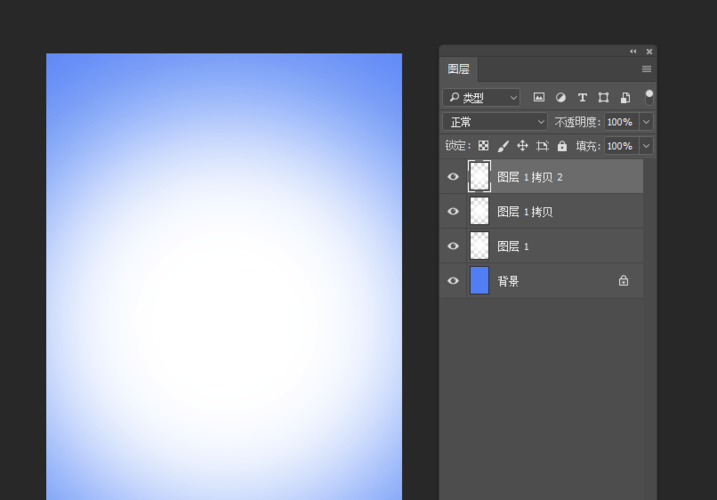Click the blue 背景 layer thumbnail
The image size is (717, 500).
[x=480, y=281]
